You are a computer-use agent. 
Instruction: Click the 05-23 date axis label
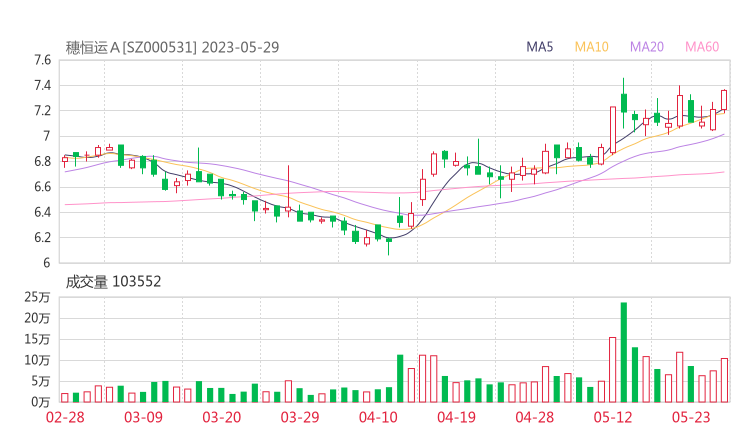[x=691, y=417]
